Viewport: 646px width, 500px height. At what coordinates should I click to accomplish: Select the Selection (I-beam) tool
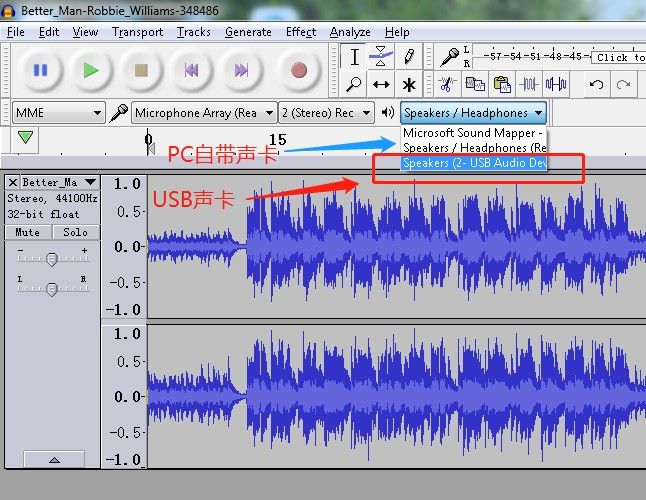[354, 56]
